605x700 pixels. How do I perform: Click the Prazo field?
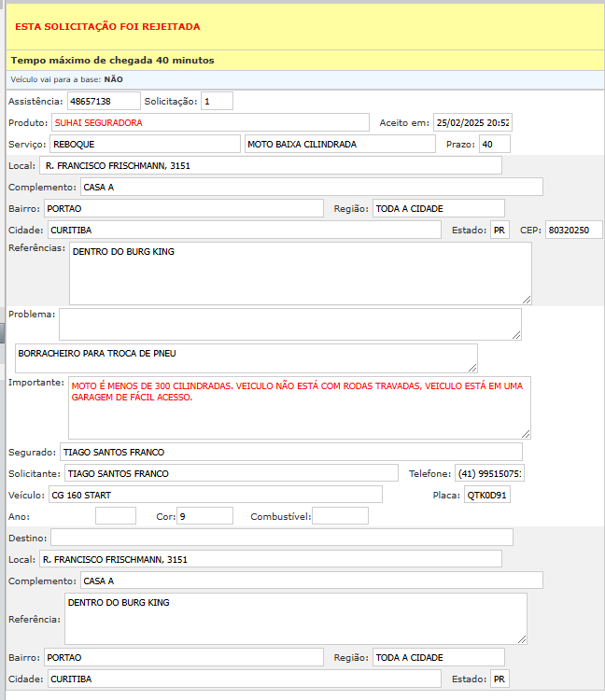493,144
